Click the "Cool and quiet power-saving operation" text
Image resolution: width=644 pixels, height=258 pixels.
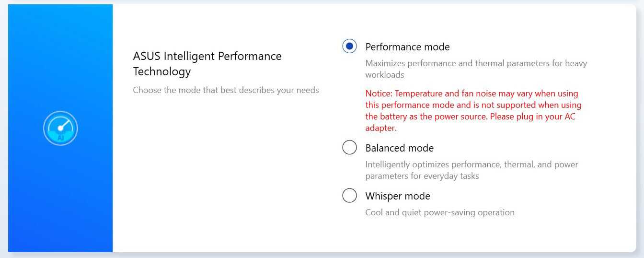coord(440,212)
